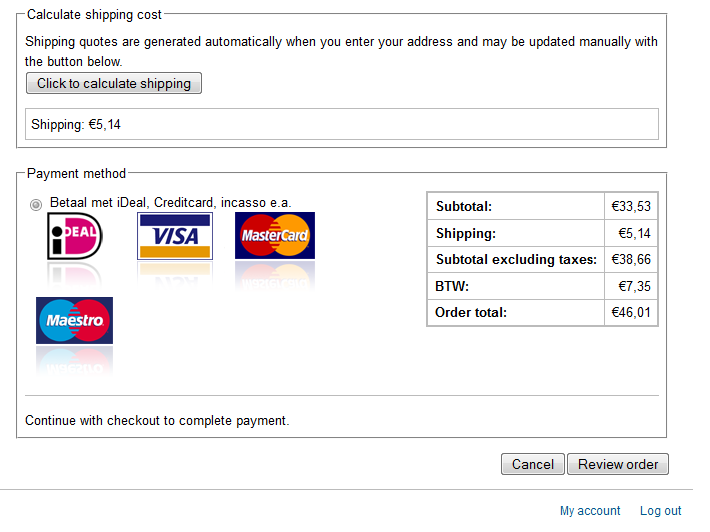Click the MasterCard logo
710x532 pixels.
(x=275, y=235)
